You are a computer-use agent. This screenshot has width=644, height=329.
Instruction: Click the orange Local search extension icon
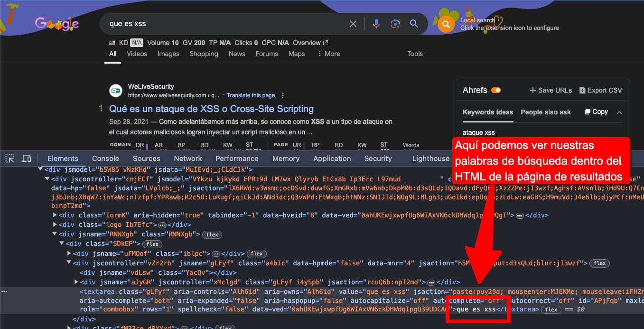tap(446, 24)
